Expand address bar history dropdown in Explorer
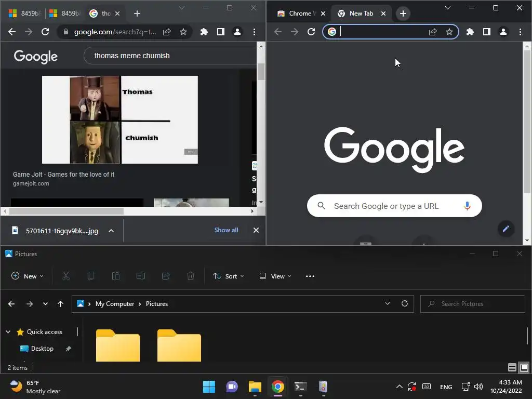This screenshot has width=532, height=399. pyautogui.click(x=388, y=303)
